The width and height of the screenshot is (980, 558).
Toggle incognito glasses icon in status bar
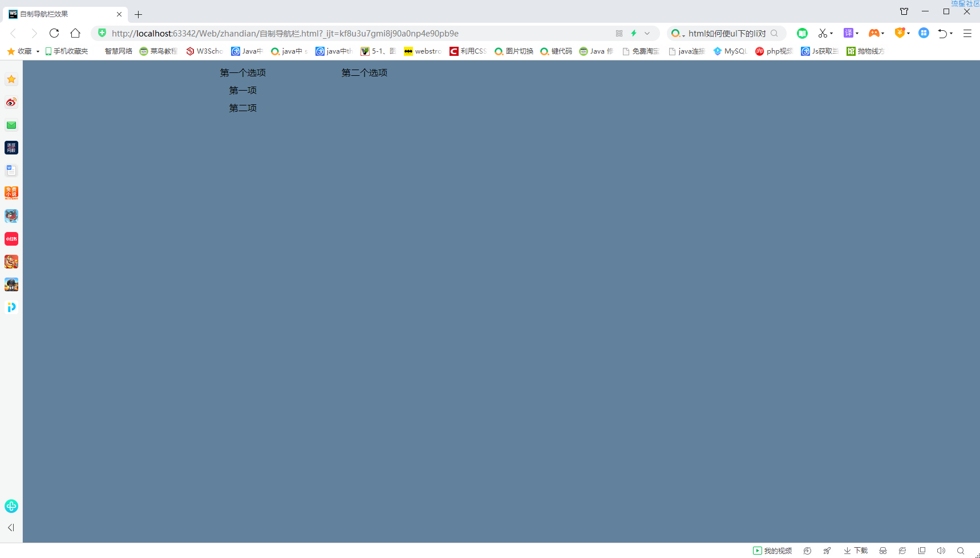(x=883, y=551)
